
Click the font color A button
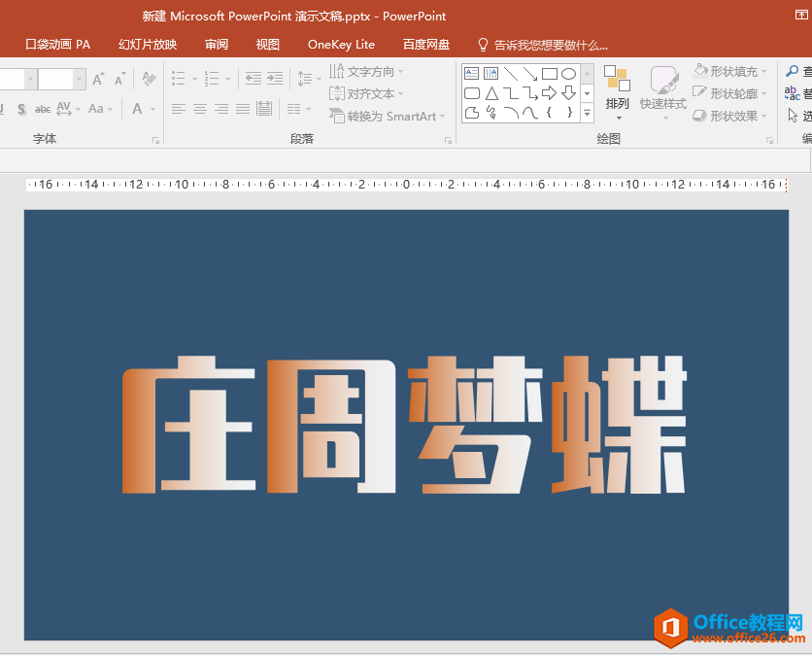coord(137,109)
